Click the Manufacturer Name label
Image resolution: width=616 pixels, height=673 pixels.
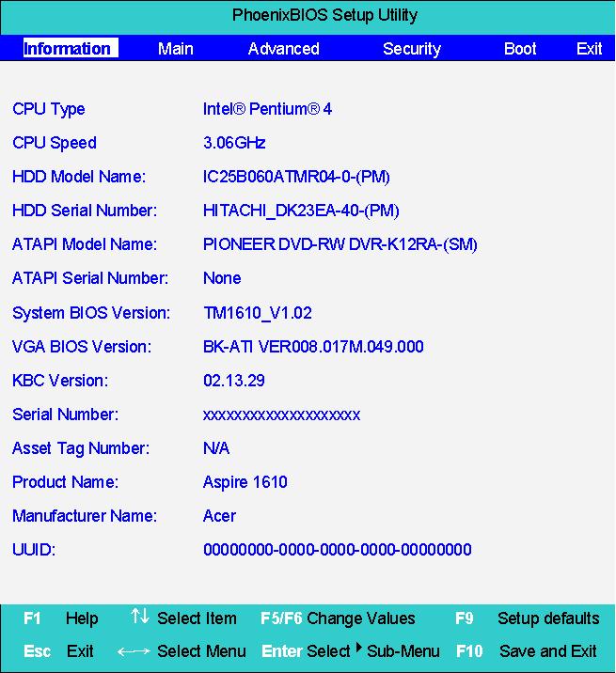[85, 516]
